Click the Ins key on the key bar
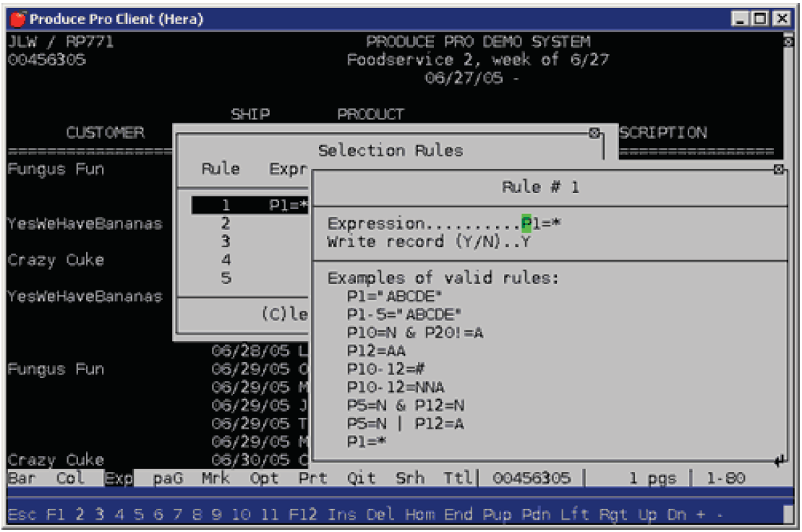The width and height of the screenshot is (802, 532). (342, 514)
